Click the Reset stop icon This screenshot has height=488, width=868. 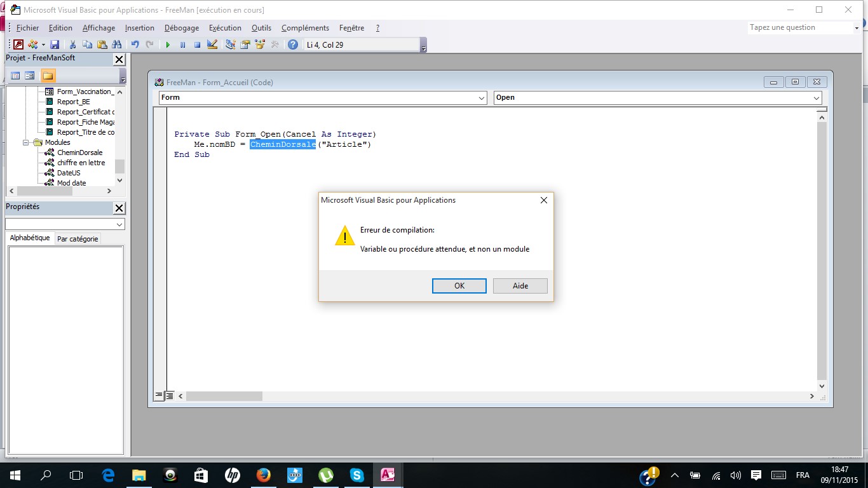point(197,44)
